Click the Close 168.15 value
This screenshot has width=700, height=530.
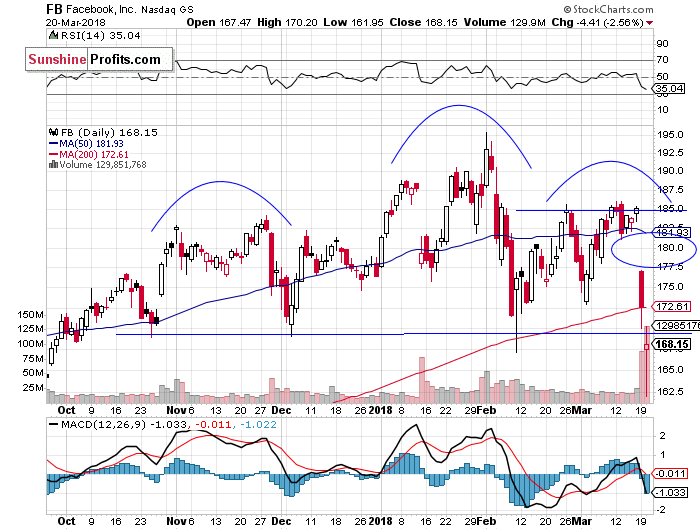423,22
